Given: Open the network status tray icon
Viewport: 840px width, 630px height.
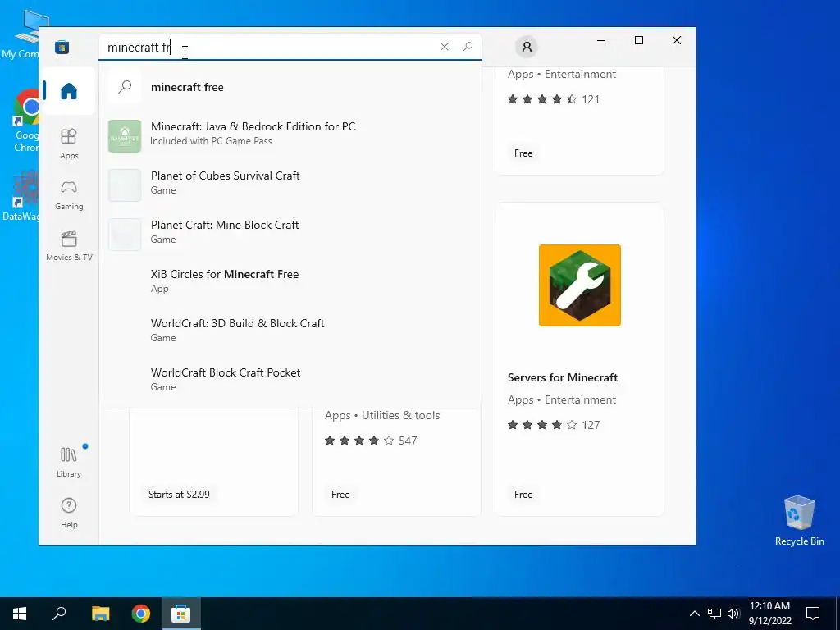Looking at the screenshot, I should 714,614.
